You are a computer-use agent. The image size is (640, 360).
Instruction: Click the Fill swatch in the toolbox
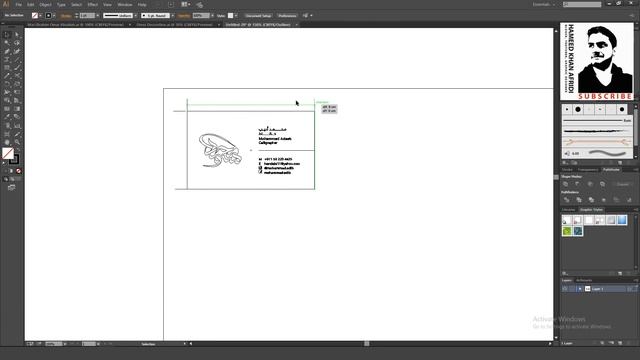[x=8, y=153]
